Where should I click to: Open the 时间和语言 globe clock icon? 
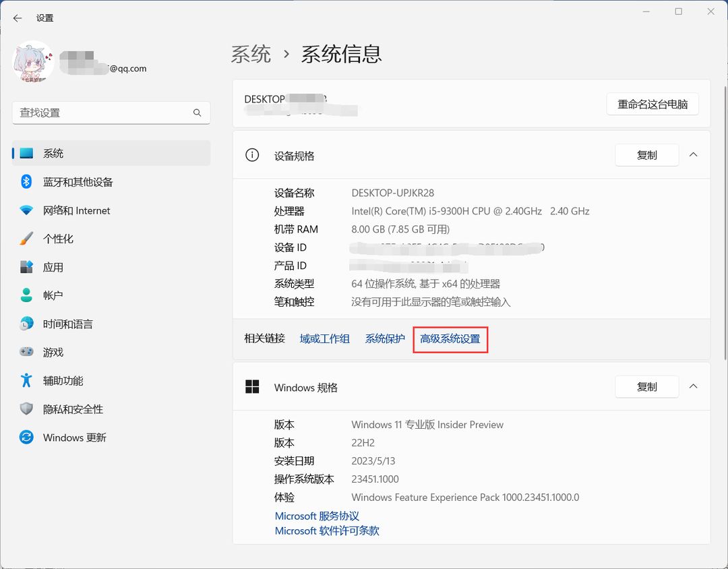pyautogui.click(x=26, y=324)
